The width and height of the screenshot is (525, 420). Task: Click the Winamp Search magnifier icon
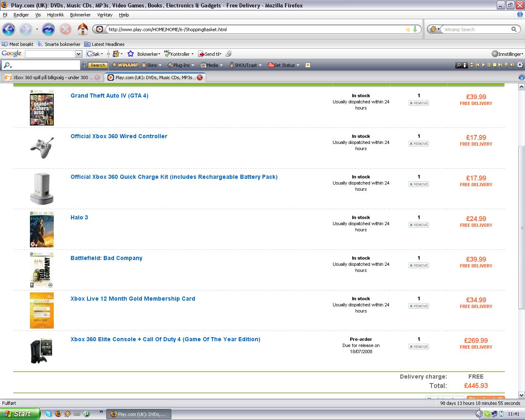514,30
